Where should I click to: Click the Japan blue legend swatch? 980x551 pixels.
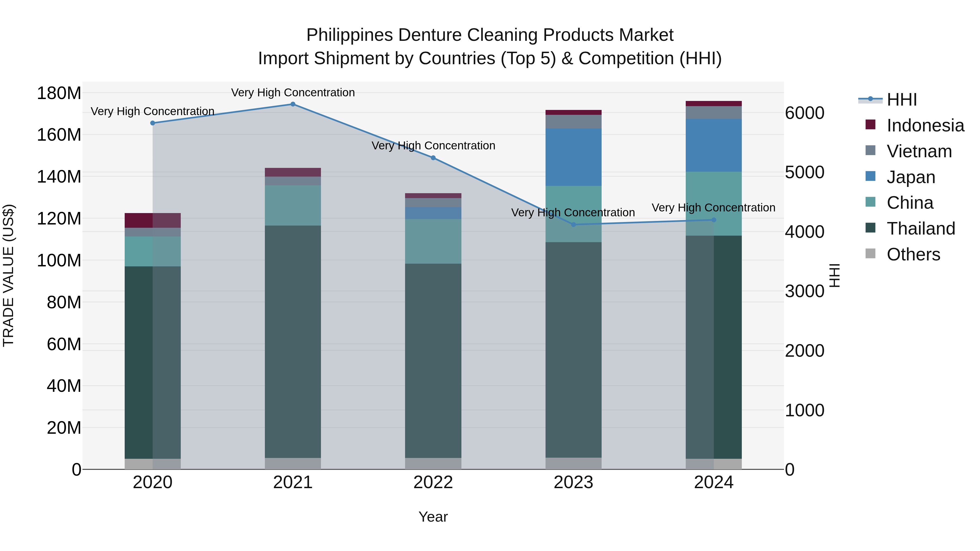[x=871, y=176]
